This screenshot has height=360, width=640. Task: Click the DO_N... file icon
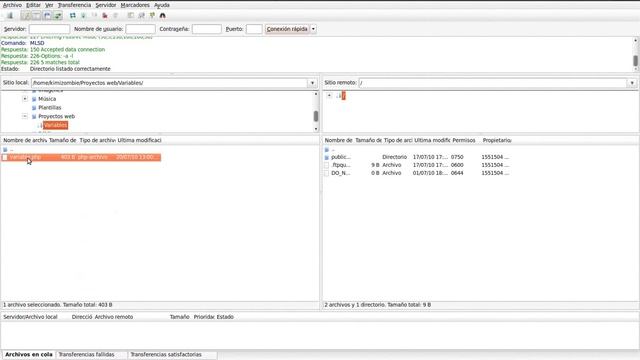[x=327, y=173]
